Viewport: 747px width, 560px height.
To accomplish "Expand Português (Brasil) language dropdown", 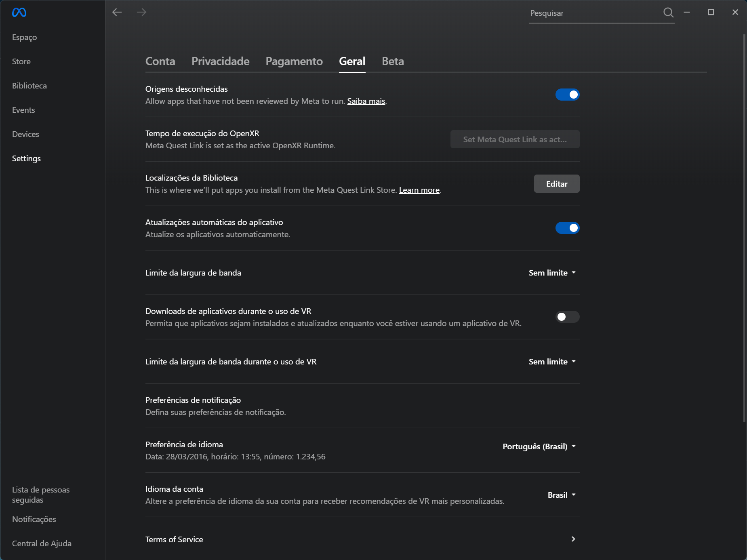I will [x=539, y=446].
